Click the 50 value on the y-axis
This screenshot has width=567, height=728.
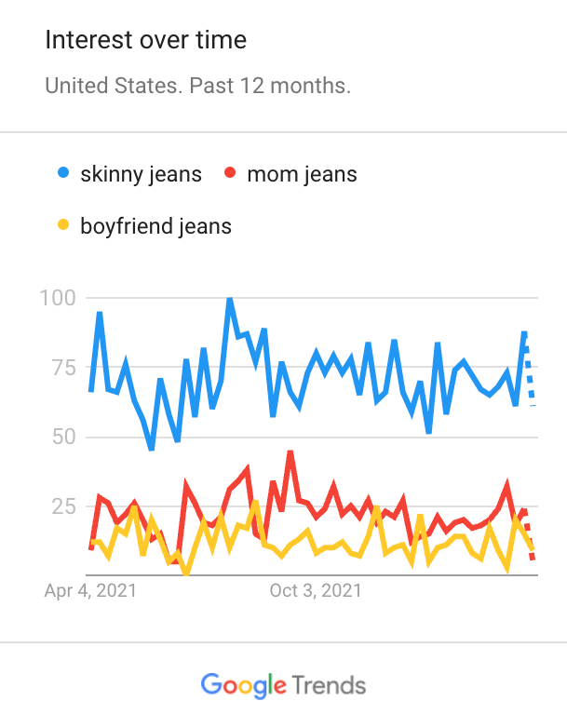click(x=61, y=437)
